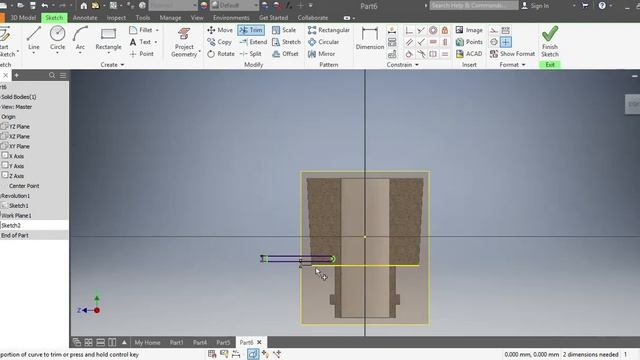Switch to My Home tab

pyautogui.click(x=147, y=342)
